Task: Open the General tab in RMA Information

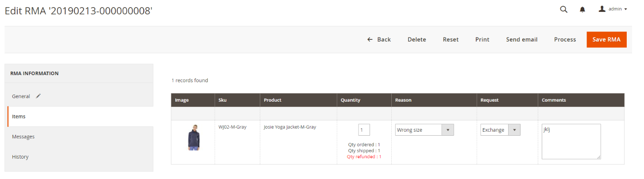Action: tap(21, 96)
